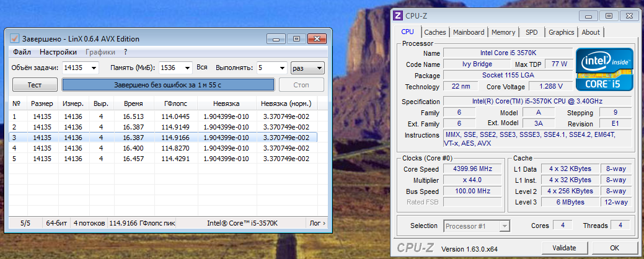Click the Validate button in CPU-Z
Viewport: 644px width, 259px height.
coord(564,248)
